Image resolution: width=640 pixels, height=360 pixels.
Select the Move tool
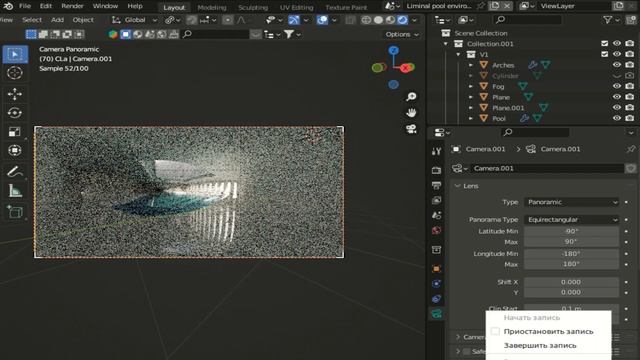[15, 94]
